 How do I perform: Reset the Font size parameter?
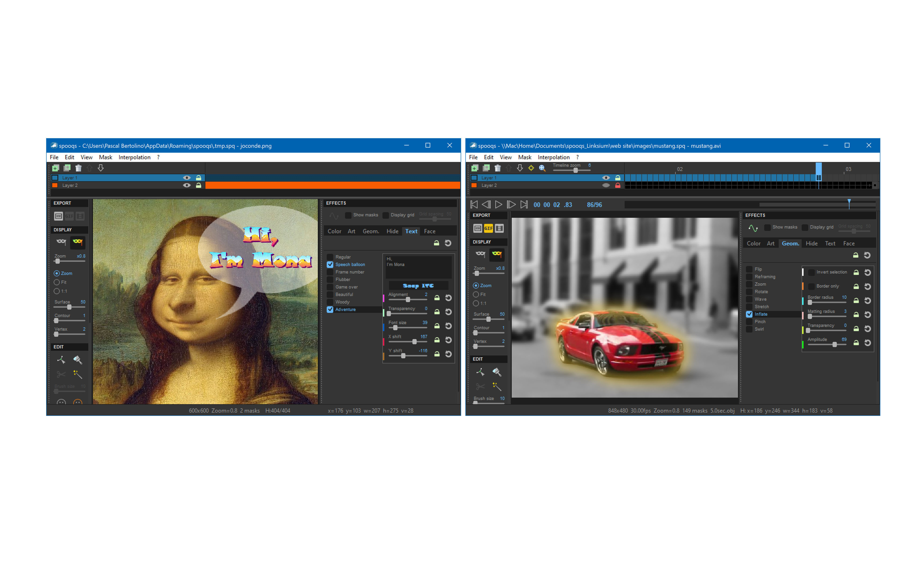(448, 326)
